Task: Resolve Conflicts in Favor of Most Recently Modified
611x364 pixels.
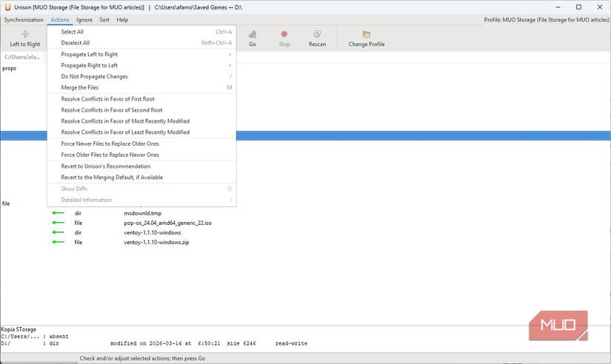Action: (141, 121)
